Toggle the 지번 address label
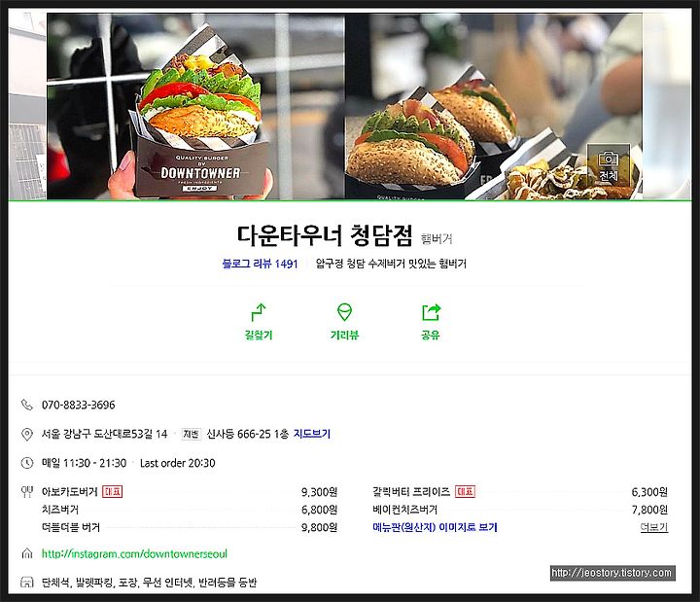Screen dimensions: 700x602 pos(192,434)
